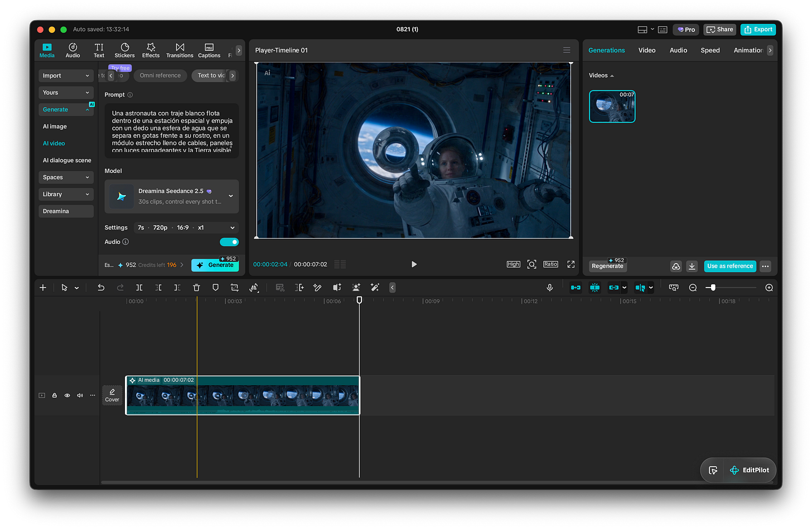
Task: Lock the AI media track
Action: pyautogui.click(x=55, y=395)
